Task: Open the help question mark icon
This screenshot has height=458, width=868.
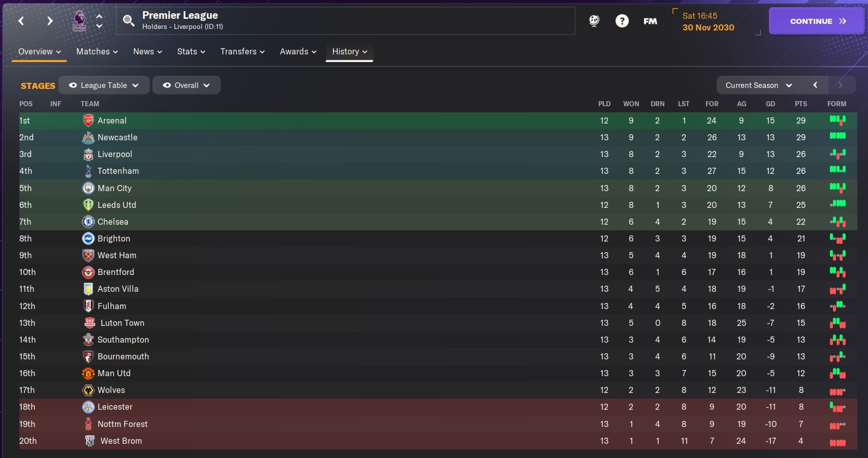Action: pyautogui.click(x=622, y=21)
